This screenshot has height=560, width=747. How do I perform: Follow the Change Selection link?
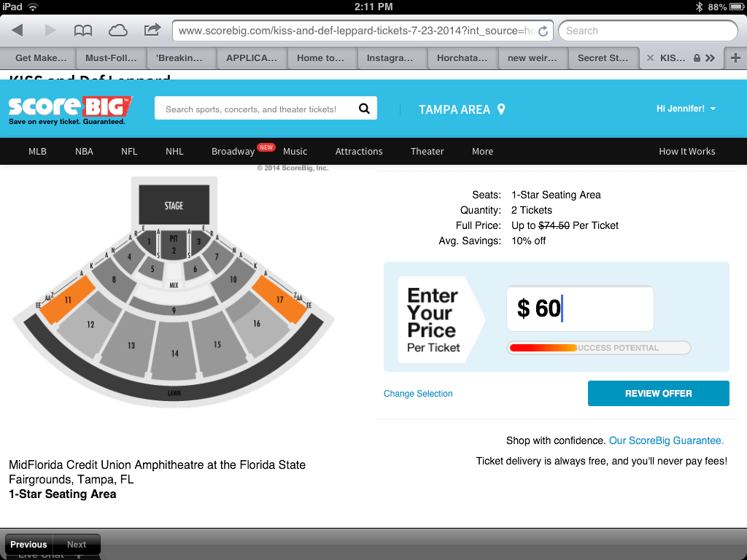point(418,394)
